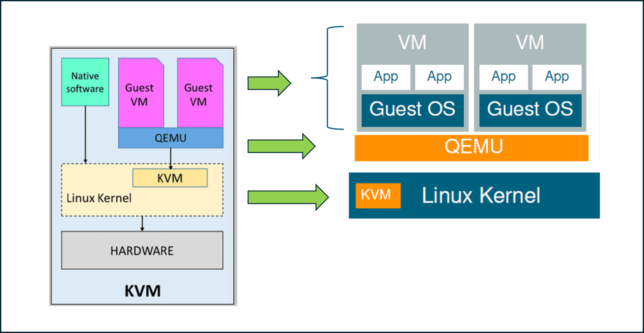644x333 pixels.
Task: Click the orange KVM box in the right diagram
Action: pyautogui.click(x=378, y=196)
